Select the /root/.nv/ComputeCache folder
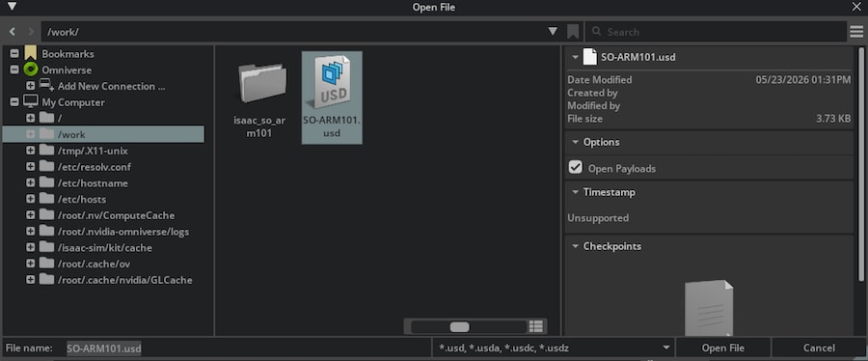Screen dimensions: 868x361 coord(116,215)
